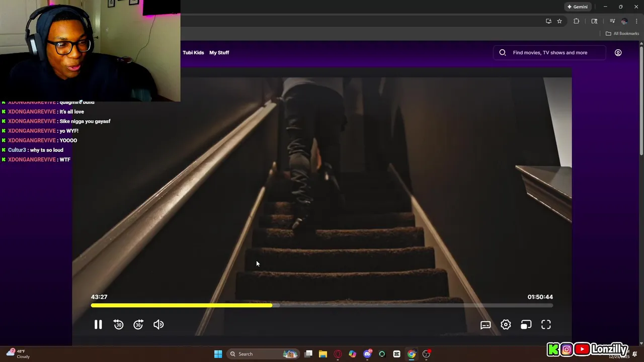Click the YouTube logo in the overlay

(582, 349)
